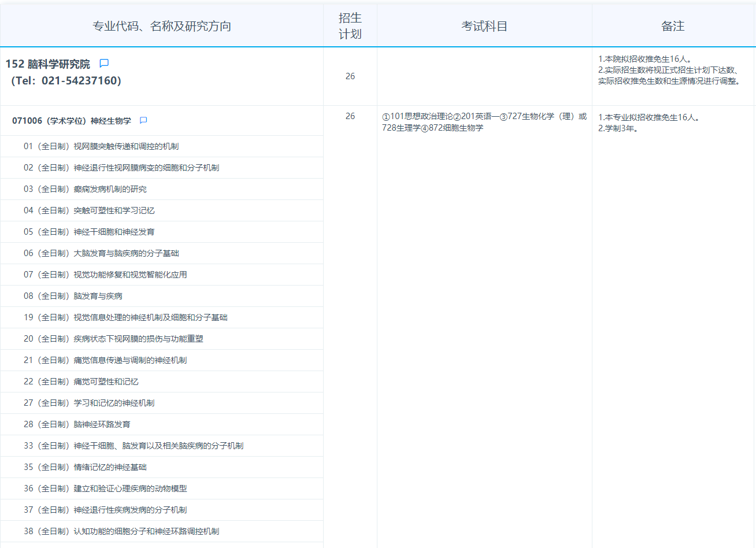This screenshot has height=548, width=756.
Task: Click comment icon next to 071006 神经生物学
Action: coord(143,120)
